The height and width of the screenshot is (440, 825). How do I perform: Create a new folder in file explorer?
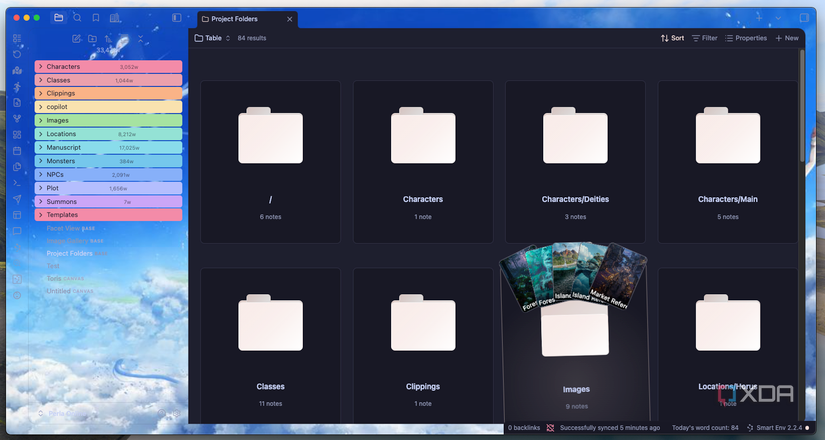93,38
